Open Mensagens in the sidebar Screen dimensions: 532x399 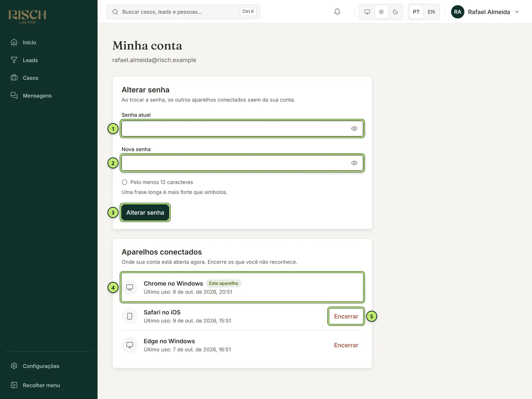point(49,96)
